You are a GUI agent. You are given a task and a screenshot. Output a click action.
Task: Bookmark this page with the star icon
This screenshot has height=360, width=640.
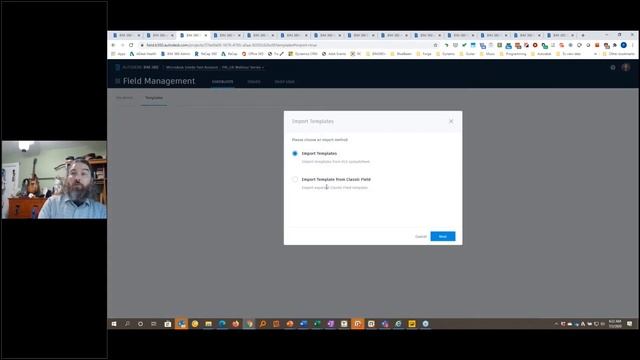point(436,45)
